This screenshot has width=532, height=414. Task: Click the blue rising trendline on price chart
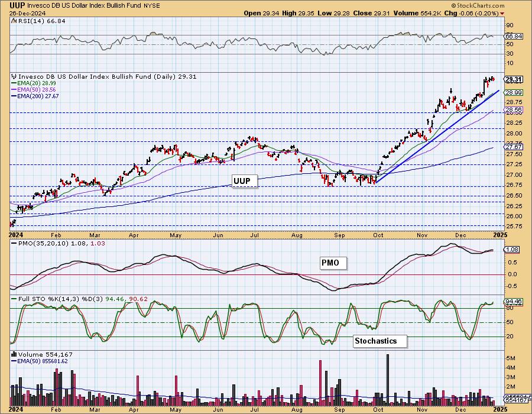click(x=437, y=137)
